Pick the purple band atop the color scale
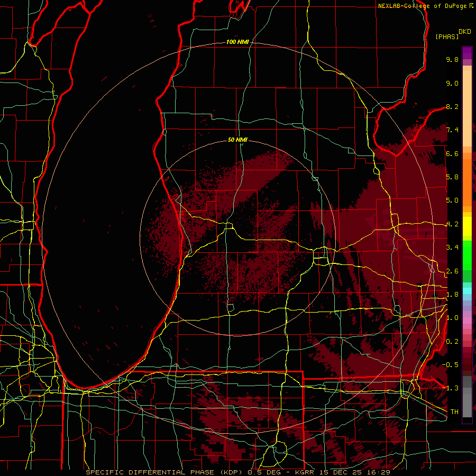The height and width of the screenshot is (476, 476). (467, 53)
